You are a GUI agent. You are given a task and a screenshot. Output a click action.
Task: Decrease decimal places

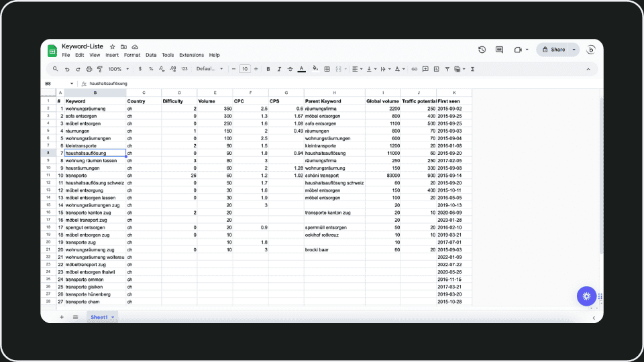coord(162,69)
